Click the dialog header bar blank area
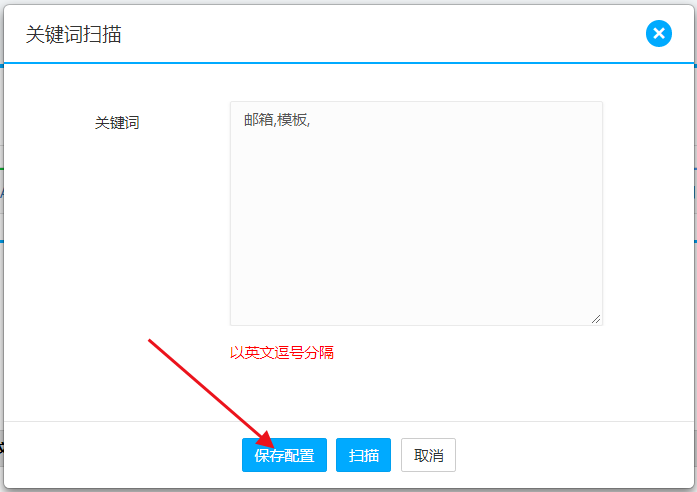 click(x=380, y=35)
